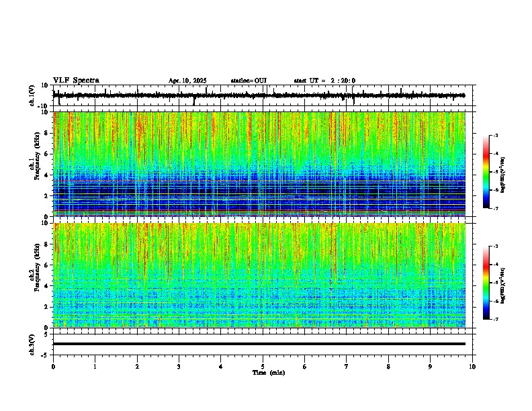Pick the ch.1 spectrogram color scale bar

[x=486, y=172]
